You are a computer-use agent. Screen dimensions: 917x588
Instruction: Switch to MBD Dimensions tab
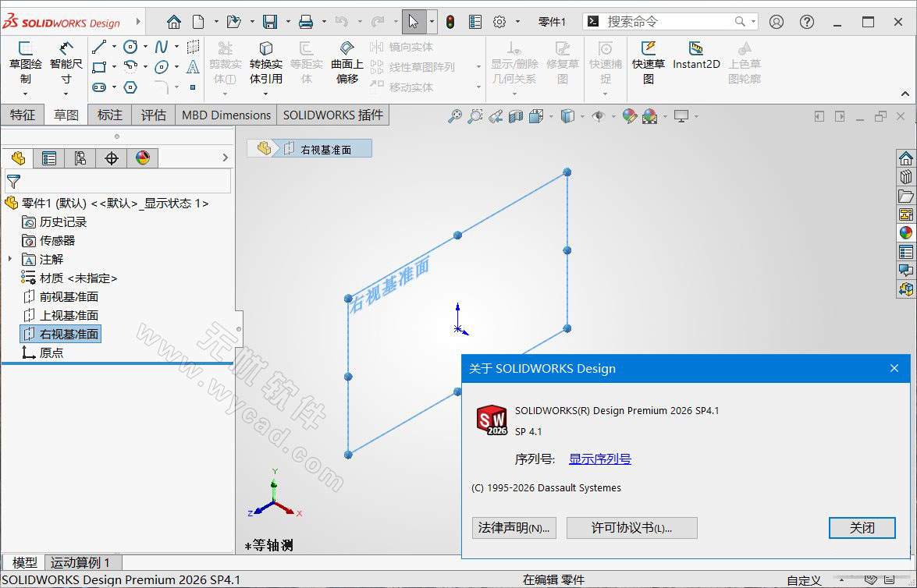[x=226, y=115]
